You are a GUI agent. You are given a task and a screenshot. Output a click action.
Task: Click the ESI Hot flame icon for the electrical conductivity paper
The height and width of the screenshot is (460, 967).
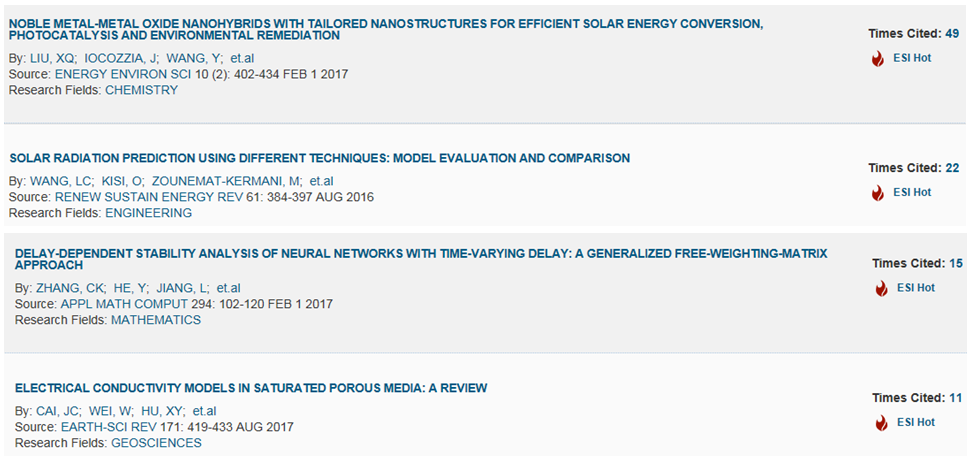tap(881, 423)
